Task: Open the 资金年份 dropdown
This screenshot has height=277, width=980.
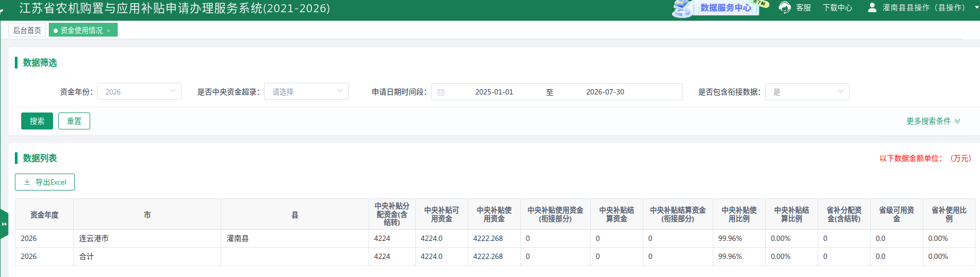Action: (139, 91)
